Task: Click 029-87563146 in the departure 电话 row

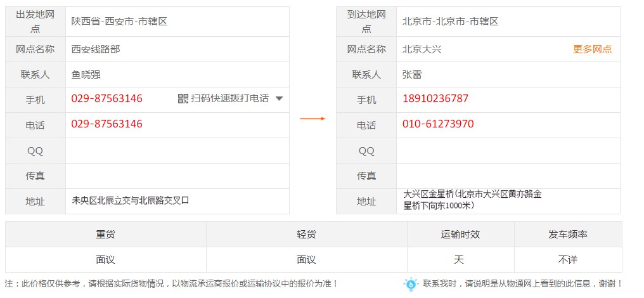Action: tap(106, 124)
